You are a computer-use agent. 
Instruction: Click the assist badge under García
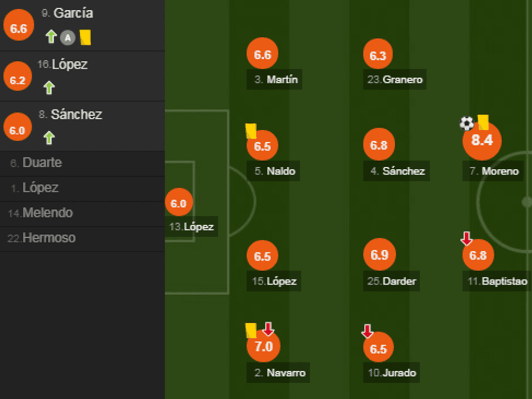[x=67, y=37]
